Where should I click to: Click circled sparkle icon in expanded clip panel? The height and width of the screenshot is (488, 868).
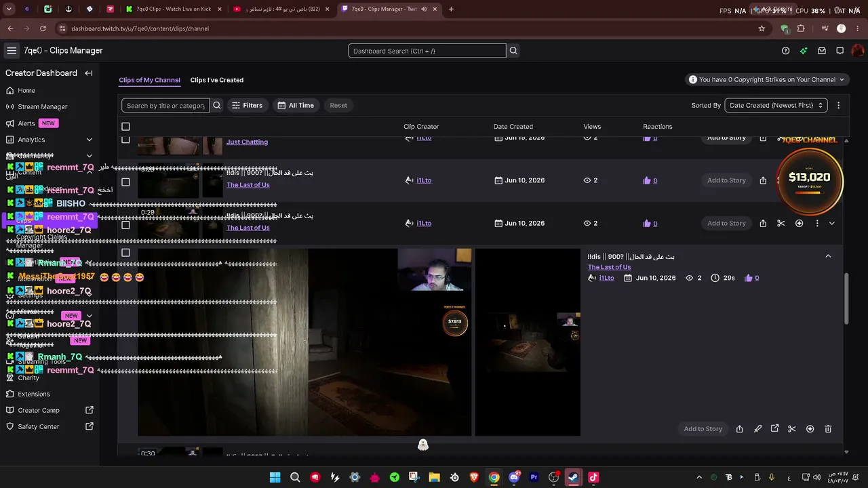click(x=810, y=429)
